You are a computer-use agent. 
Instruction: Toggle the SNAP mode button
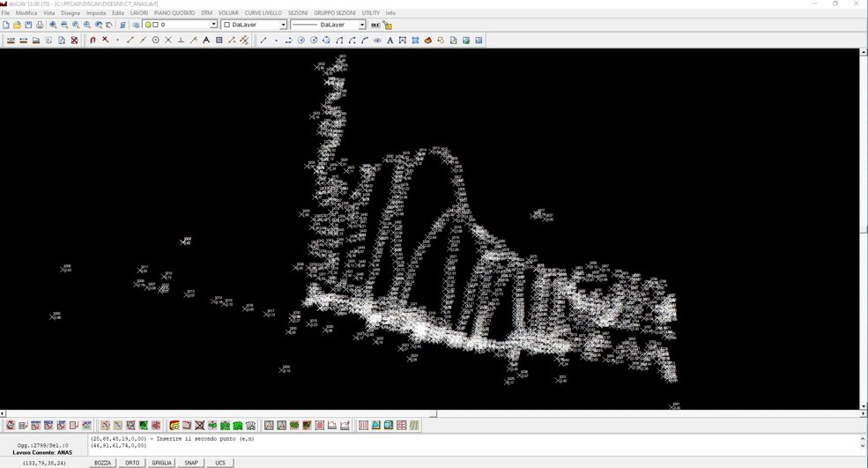click(x=191, y=463)
